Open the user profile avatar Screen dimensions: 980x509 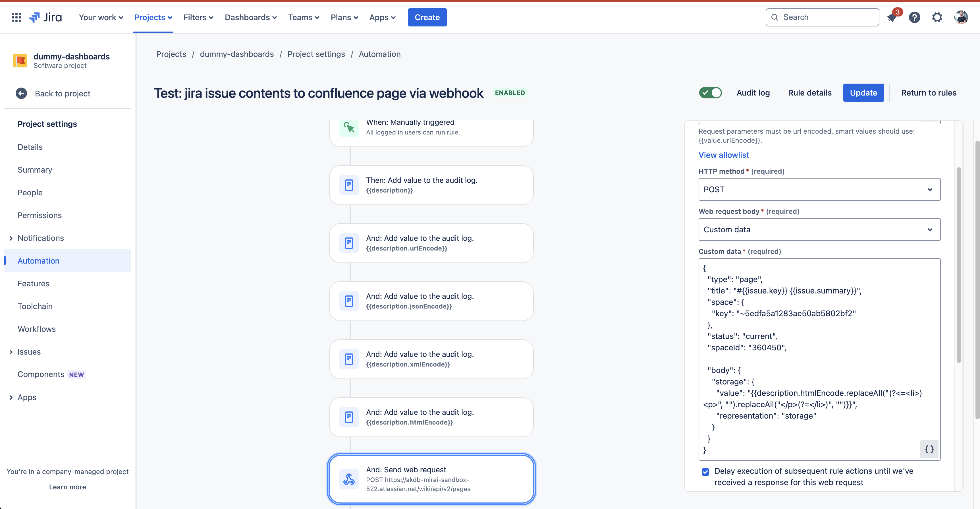(961, 18)
